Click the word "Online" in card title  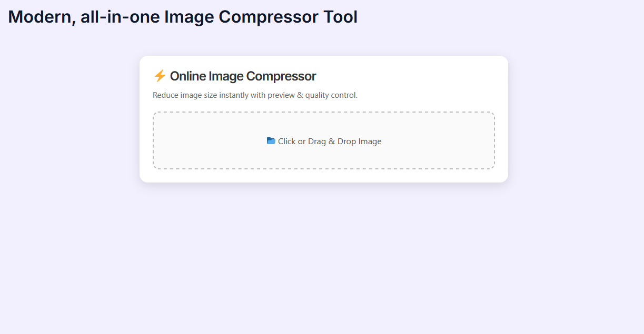(188, 76)
